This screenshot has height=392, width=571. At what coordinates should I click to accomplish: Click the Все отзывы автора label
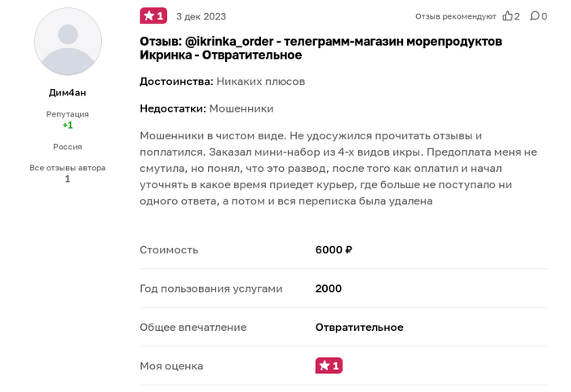coord(68,168)
